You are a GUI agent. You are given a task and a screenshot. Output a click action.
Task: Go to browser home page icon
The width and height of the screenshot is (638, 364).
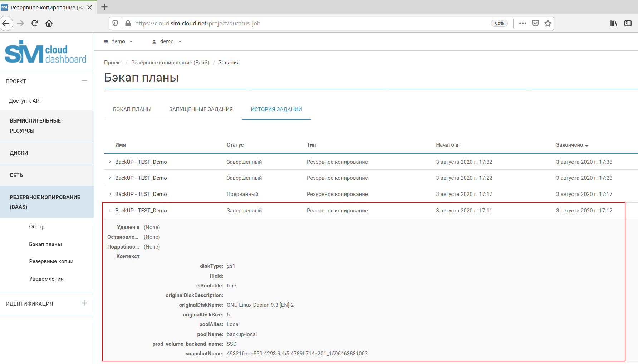(49, 24)
